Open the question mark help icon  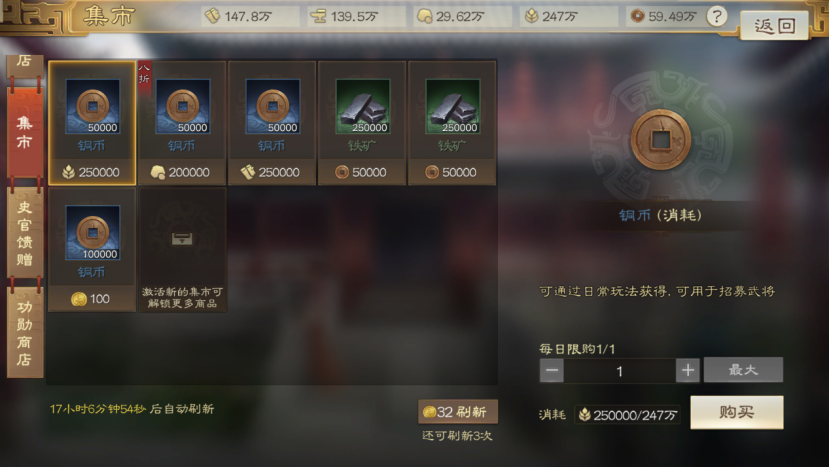717,17
